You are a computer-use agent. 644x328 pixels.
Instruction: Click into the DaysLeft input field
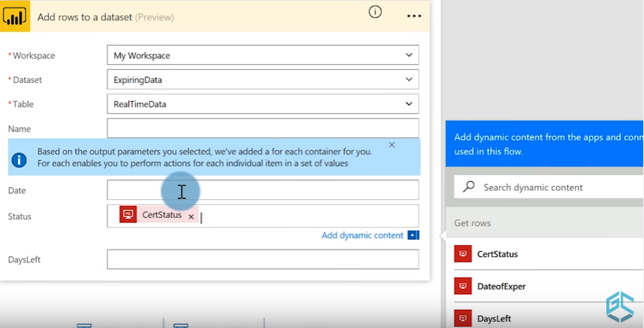click(x=262, y=259)
